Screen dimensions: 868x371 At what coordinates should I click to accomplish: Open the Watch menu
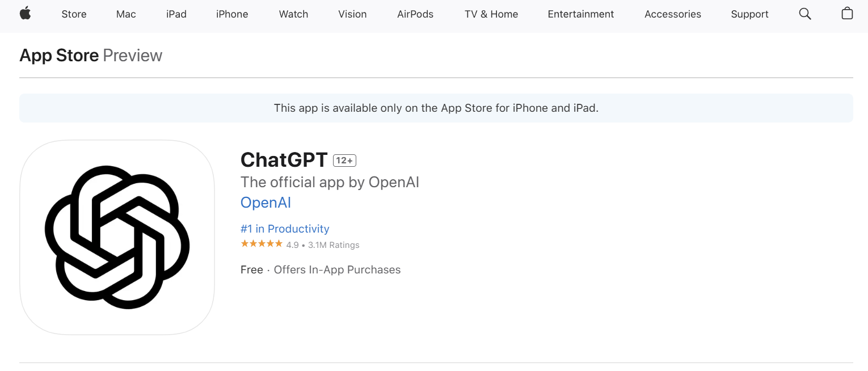click(x=293, y=14)
